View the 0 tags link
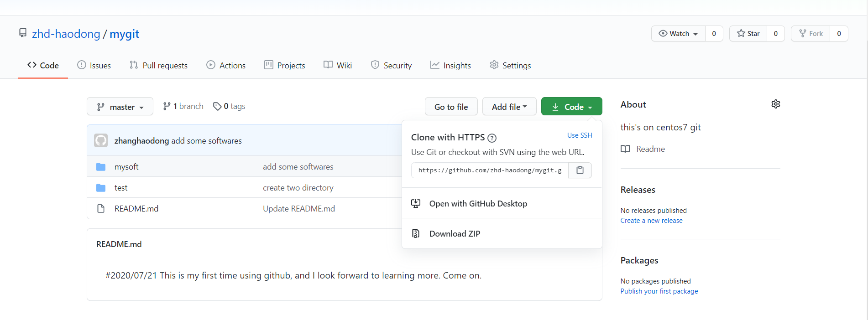The height and width of the screenshot is (320, 868). [x=229, y=106]
